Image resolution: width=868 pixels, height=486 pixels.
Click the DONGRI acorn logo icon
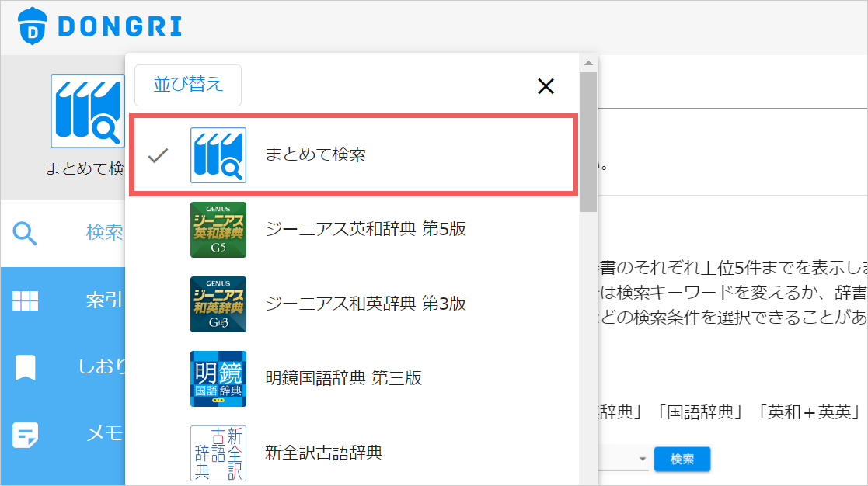pyautogui.click(x=33, y=26)
